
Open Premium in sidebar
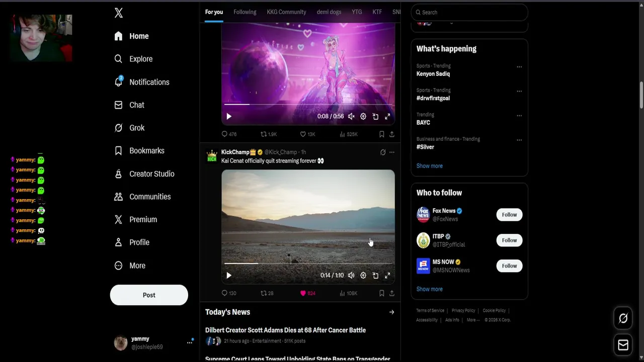(136, 220)
